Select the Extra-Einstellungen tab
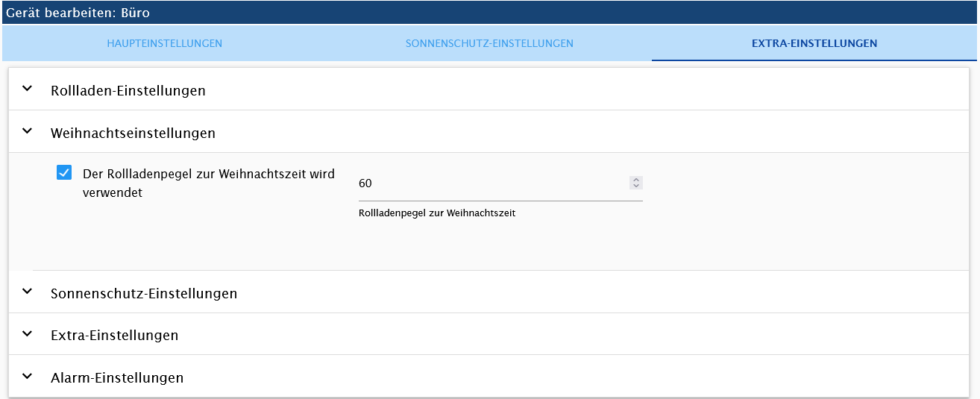Viewport: 980px width, 399px height. click(814, 43)
